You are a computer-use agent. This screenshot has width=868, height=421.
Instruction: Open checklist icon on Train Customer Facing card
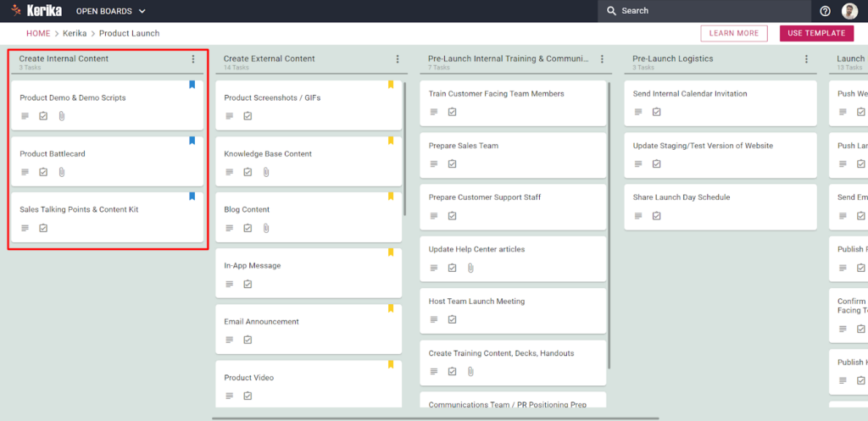(x=453, y=112)
